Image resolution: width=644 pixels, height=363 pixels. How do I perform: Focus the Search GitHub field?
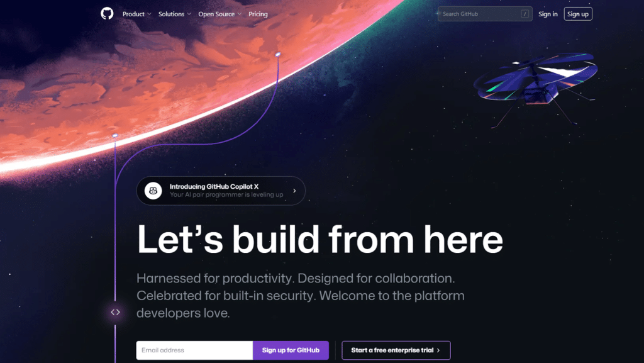485,14
